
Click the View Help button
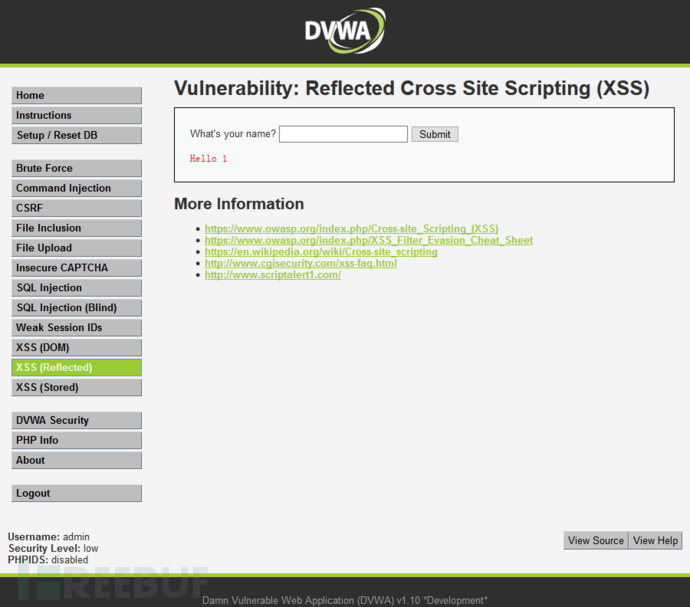(x=655, y=541)
